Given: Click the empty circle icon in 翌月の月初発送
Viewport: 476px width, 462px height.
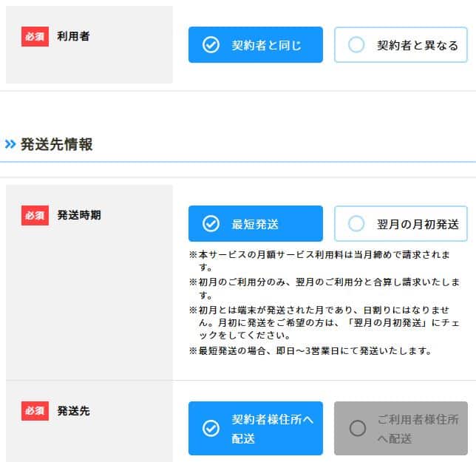Looking at the screenshot, I should pos(356,223).
